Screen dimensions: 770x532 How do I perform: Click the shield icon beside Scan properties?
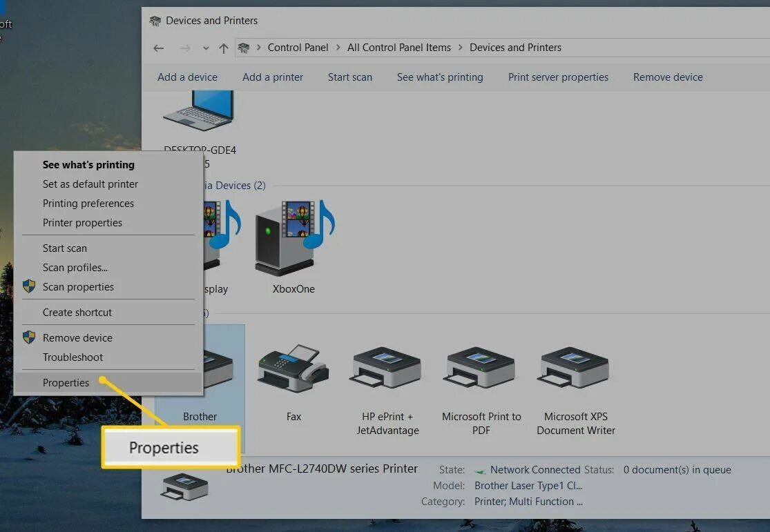(x=29, y=286)
